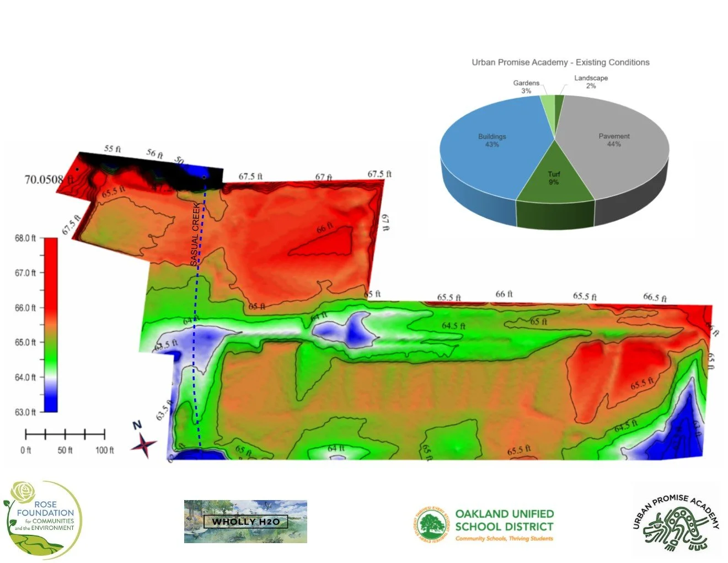Click the OAKLAND UNIFIED SCHOOL DISTRICT text
Image resolution: width=728 pixels, height=563 pixels.
point(504,520)
